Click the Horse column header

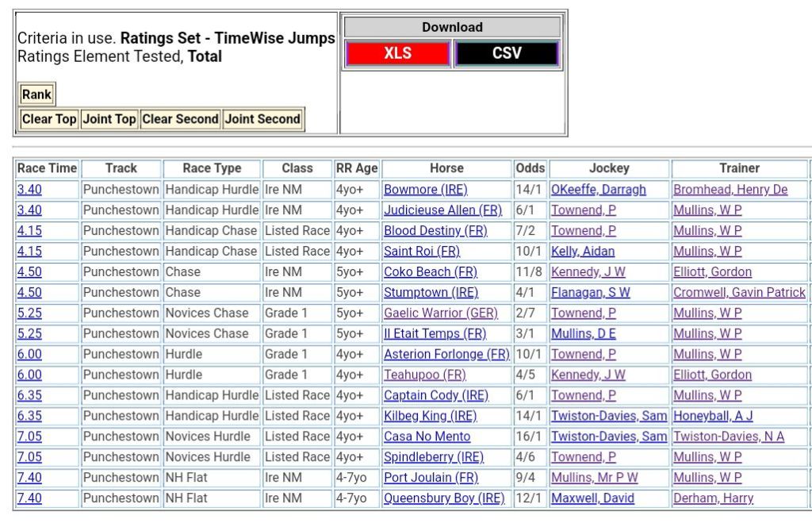(x=446, y=168)
